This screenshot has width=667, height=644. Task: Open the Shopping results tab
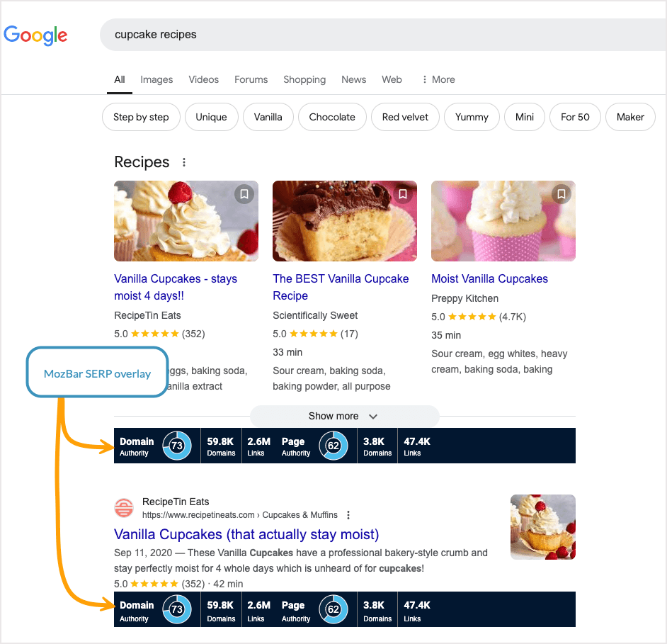coord(304,79)
